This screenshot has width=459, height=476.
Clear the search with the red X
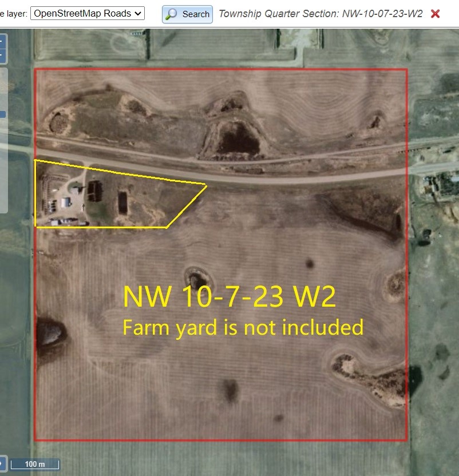[435, 14]
